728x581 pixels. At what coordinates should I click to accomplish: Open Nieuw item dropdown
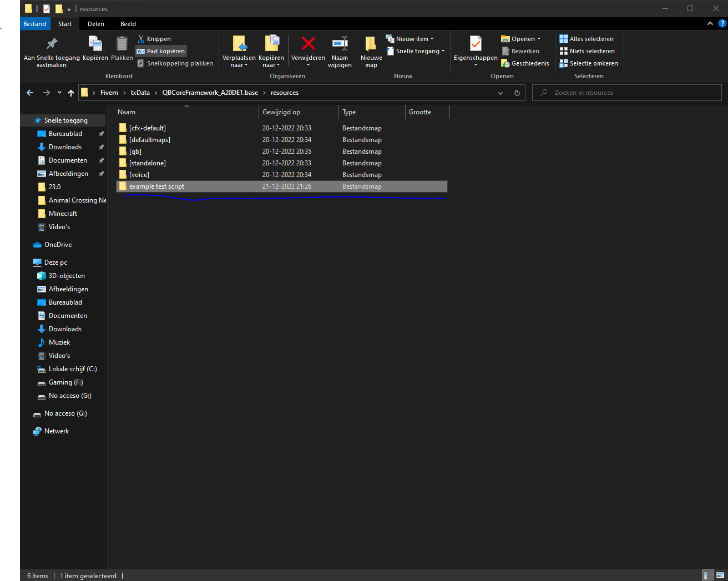410,39
